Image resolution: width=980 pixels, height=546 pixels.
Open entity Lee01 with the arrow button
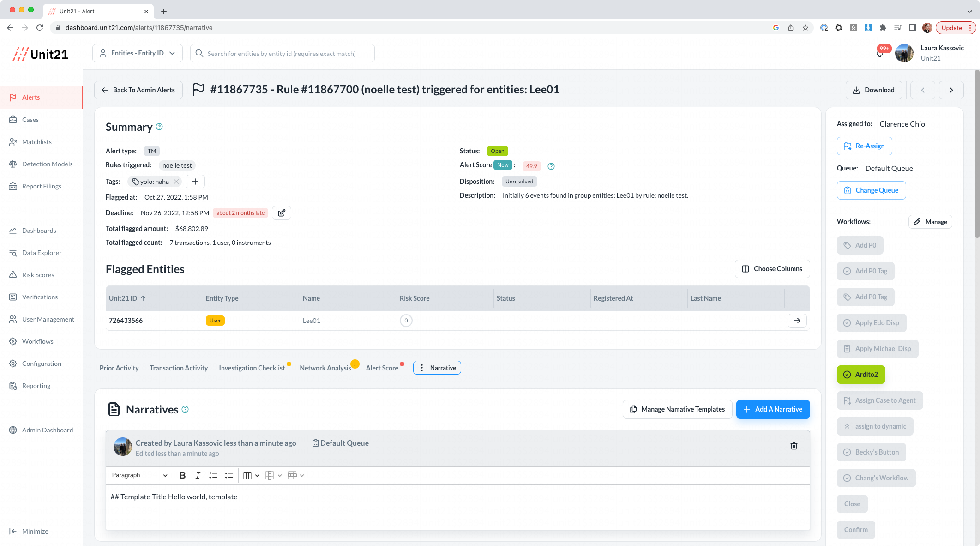point(797,321)
